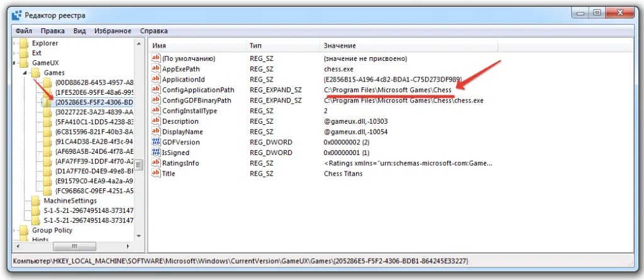Expand the Ext key node

[14, 53]
